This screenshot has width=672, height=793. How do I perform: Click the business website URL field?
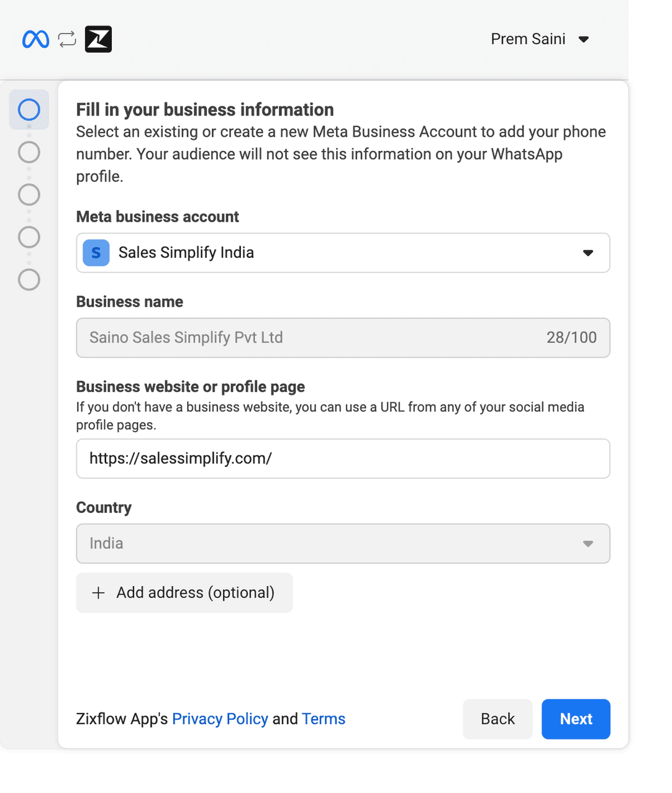[343, 459]
